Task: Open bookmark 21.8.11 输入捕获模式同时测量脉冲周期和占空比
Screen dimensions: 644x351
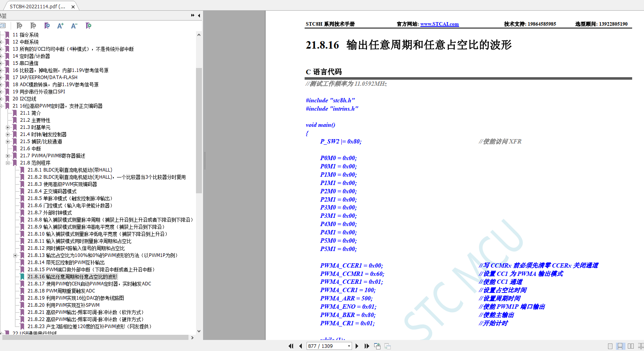Action: (79, 241)
